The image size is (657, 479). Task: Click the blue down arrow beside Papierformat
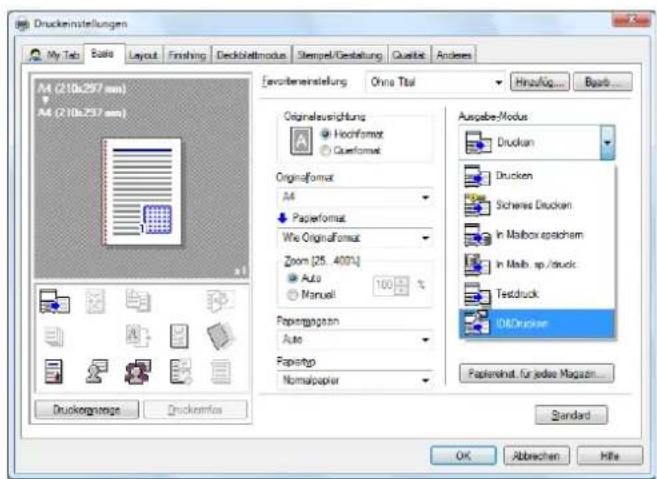point(282,217)
